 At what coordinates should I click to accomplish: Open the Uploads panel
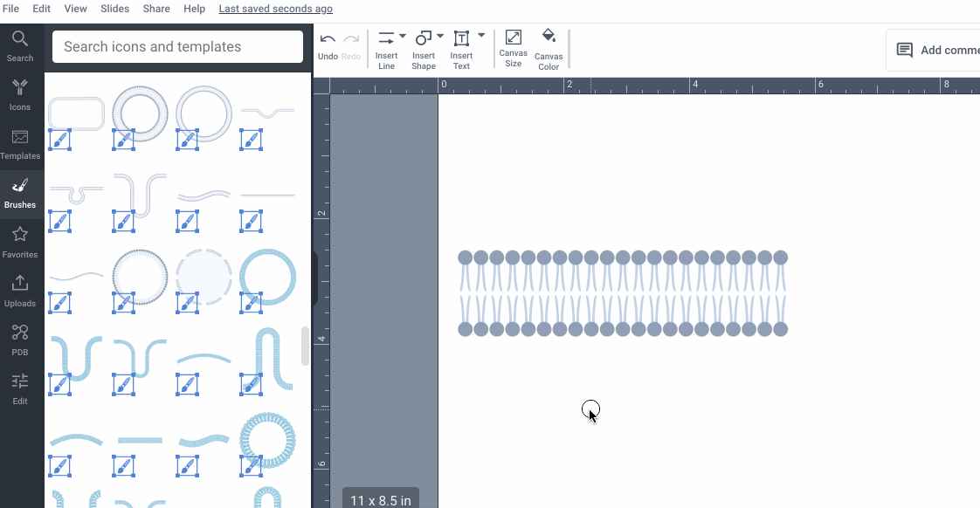coord(20,292)
